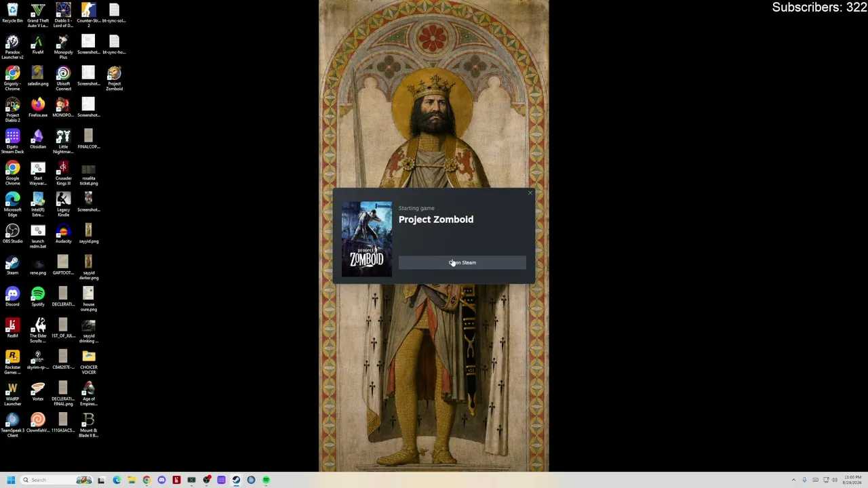Open Microsoft Edge from the taskbar
868x488 pixels.
tap(117, 480)
